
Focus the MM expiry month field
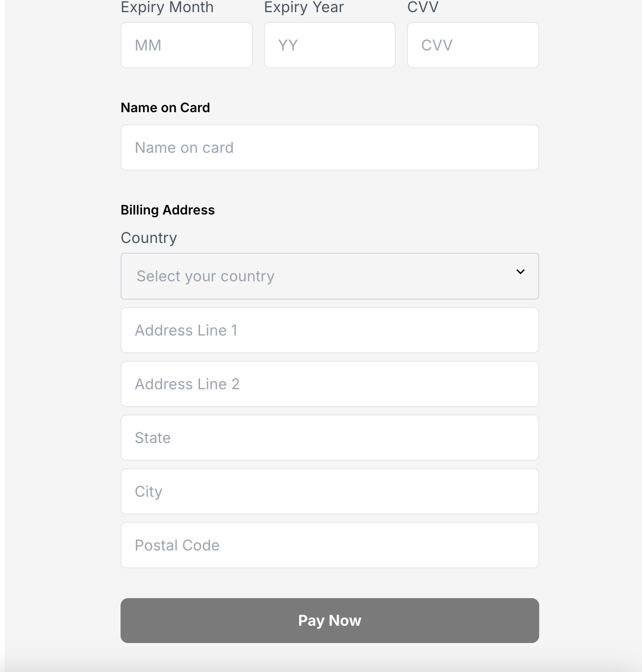pos(186,45)
